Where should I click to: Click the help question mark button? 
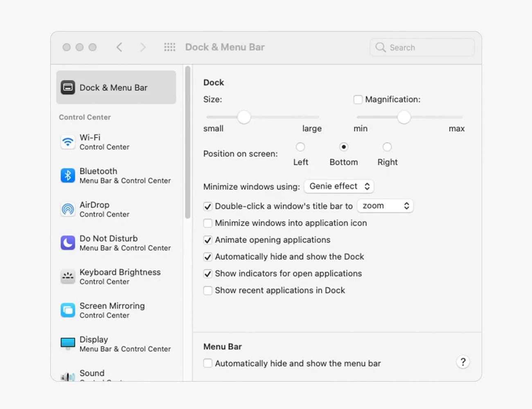(463, 362)
